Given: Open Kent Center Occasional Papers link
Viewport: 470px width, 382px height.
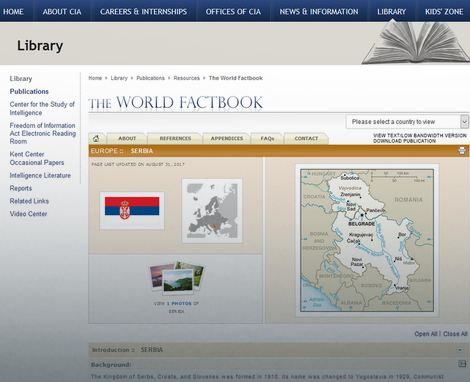Looking at the screenshot, I should point(37,158).
